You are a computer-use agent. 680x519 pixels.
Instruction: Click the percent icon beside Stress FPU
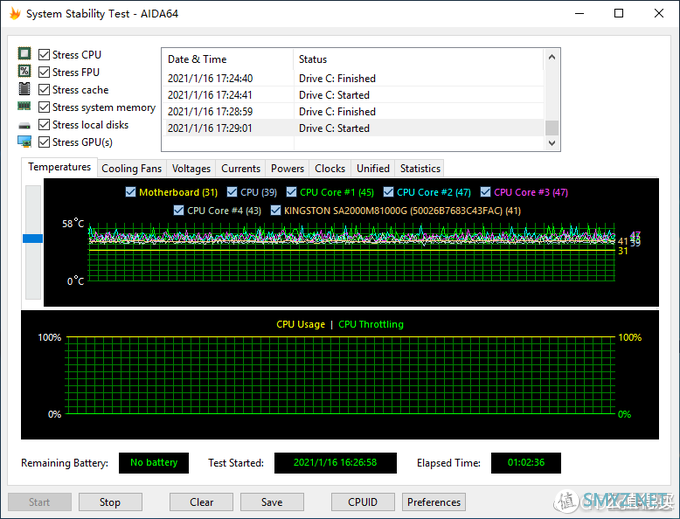pos(24,71)
